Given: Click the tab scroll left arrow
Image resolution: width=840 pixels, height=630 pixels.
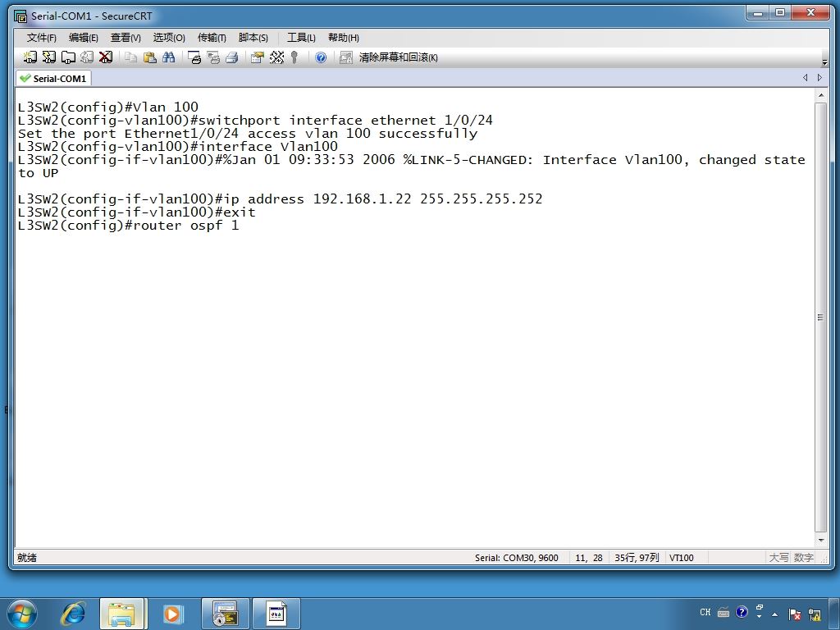Looking at the screenshot, I should [x=805, y=78].
